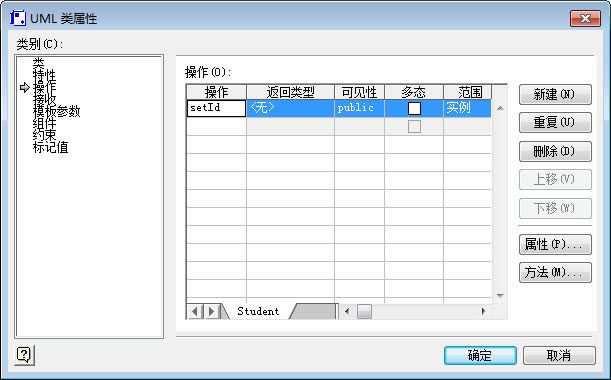
Task: Select the 类 category
Action: click(39, 63)
